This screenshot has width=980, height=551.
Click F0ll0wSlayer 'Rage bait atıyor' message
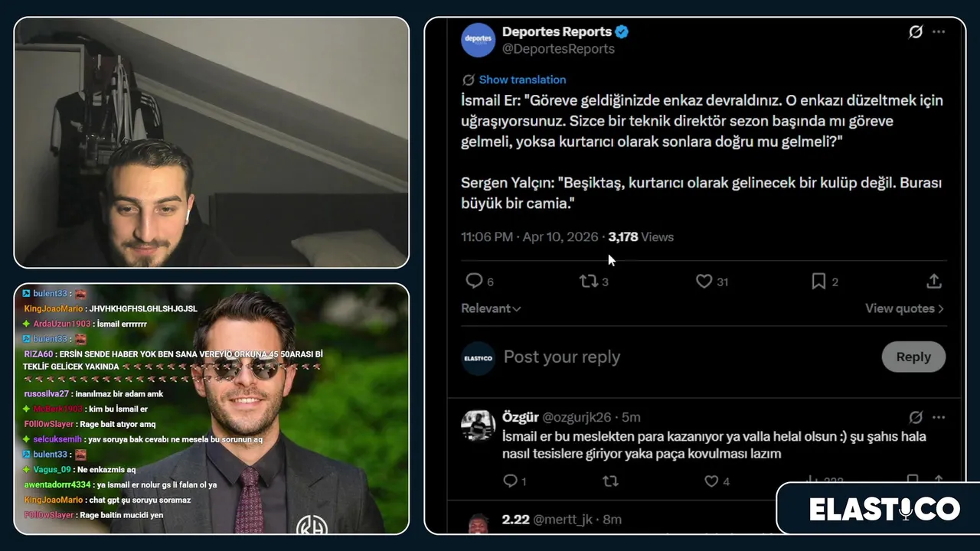[x=90, y=424]
